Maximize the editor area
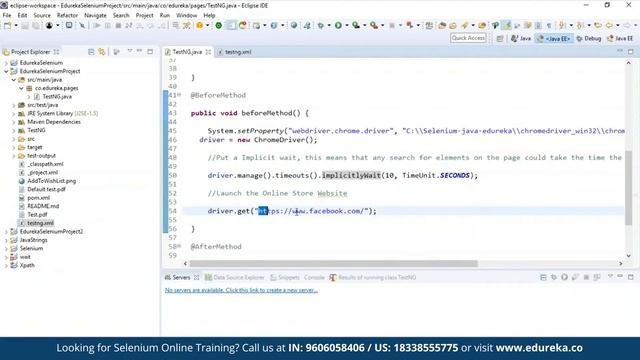This screenshot has height=360, width=640. tap(631, 52)
